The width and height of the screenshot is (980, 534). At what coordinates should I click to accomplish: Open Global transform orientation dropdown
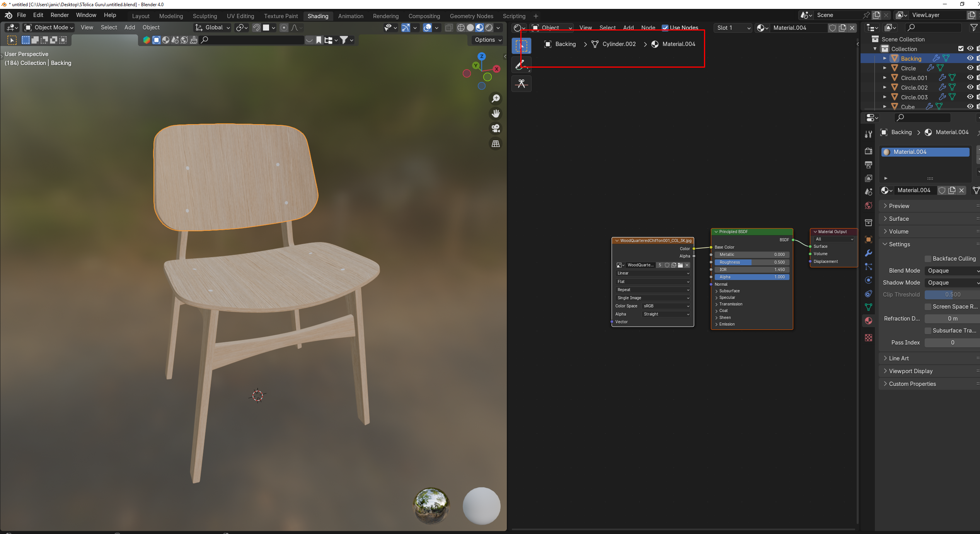pyautogui.click(x=212, y=27)
